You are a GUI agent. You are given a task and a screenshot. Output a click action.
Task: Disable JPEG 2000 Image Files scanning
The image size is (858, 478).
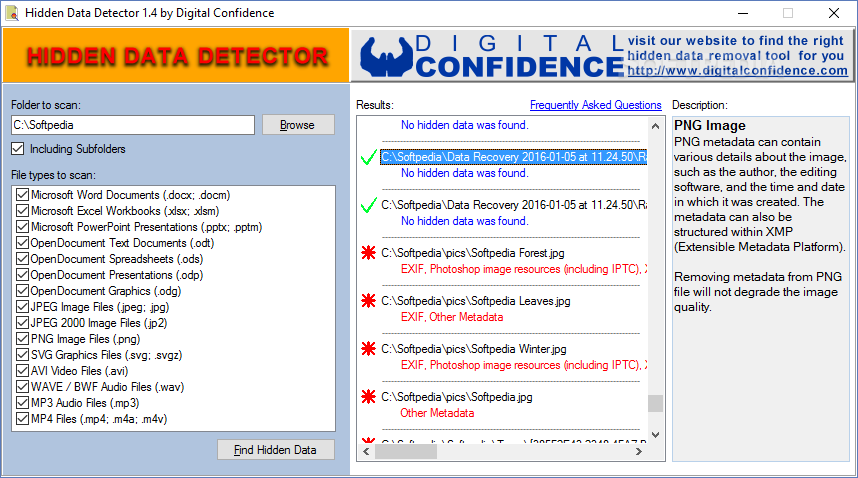pos(22,323)
